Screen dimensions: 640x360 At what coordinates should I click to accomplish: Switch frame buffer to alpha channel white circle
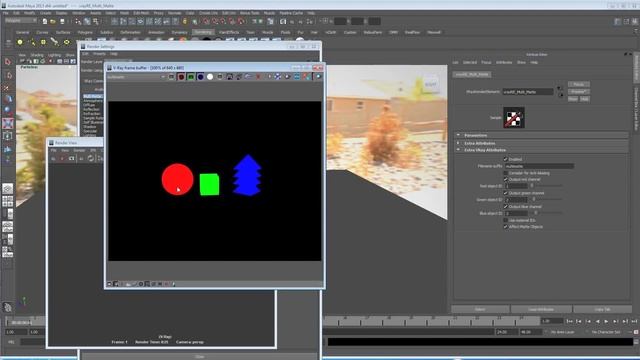tap(210, 77)
